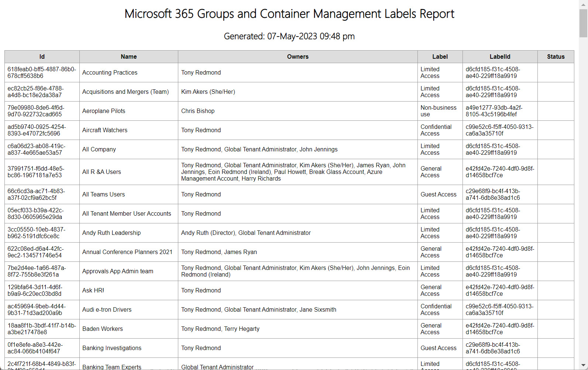Click the Name column header

pyautogui.click(x=128, y=56)
